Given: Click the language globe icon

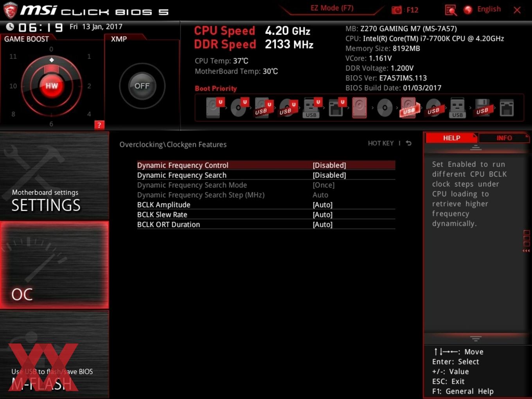Looking at the screenshot, I should click(x=468, y=10).
